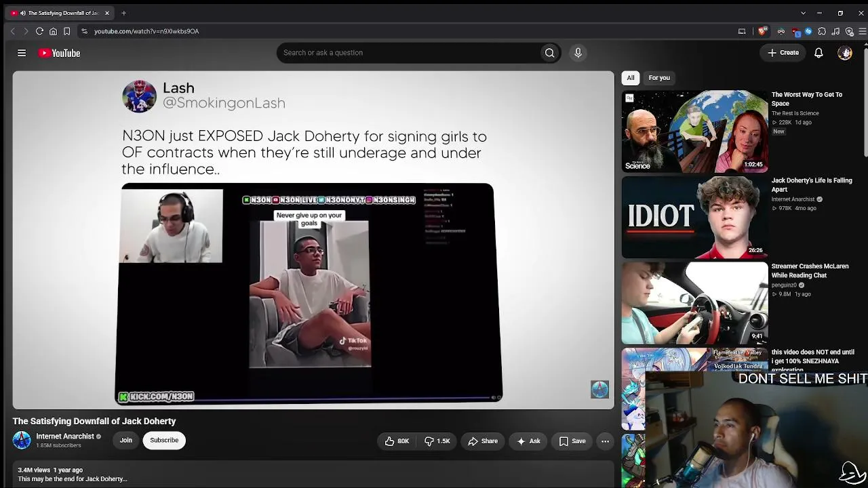The width and height of the screenshot is (868, 488).
Task: Click the channel watermark on the video
Action: click(599, 389)
